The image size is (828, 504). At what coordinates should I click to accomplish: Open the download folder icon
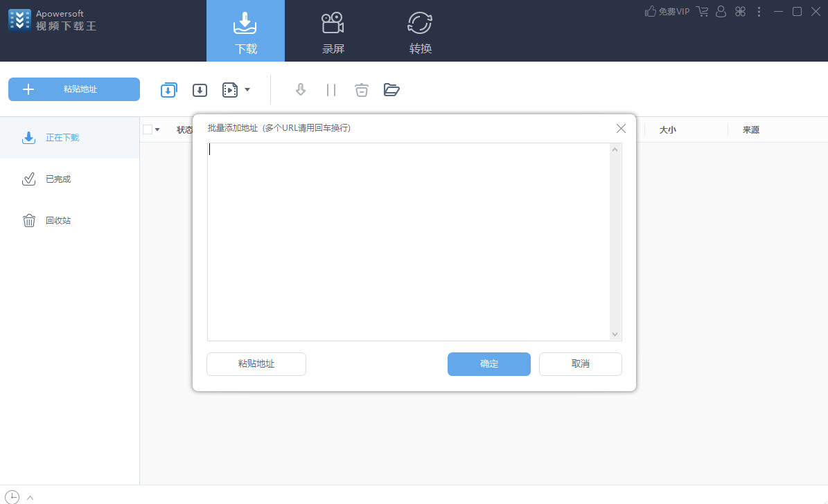[x=391, y=90]
